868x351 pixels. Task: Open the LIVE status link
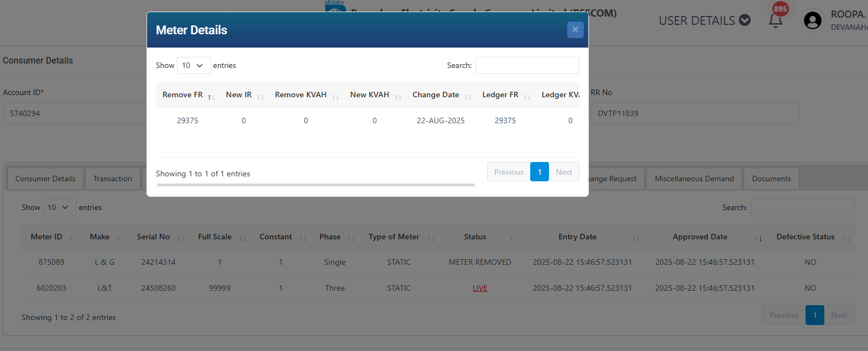480,288
